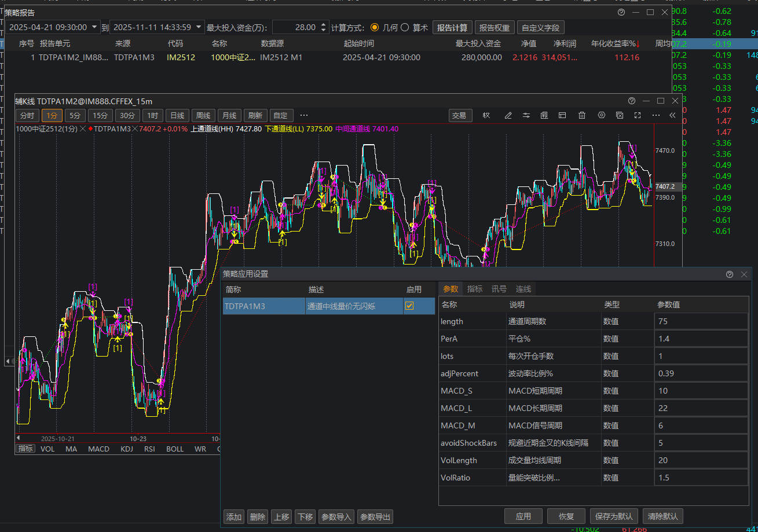The width and height of the screenshot is (758, 532).
Task: Click the trash delete icon in chart toolbar
Action: pos(582,115)
